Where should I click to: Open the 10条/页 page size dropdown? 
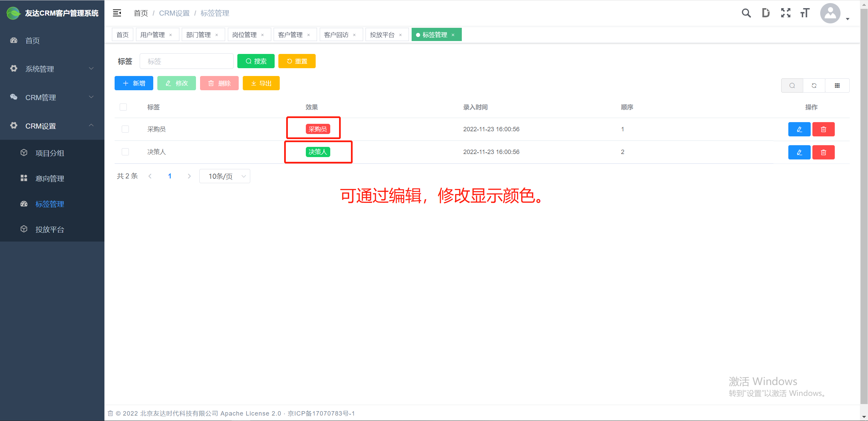[225, 176]
